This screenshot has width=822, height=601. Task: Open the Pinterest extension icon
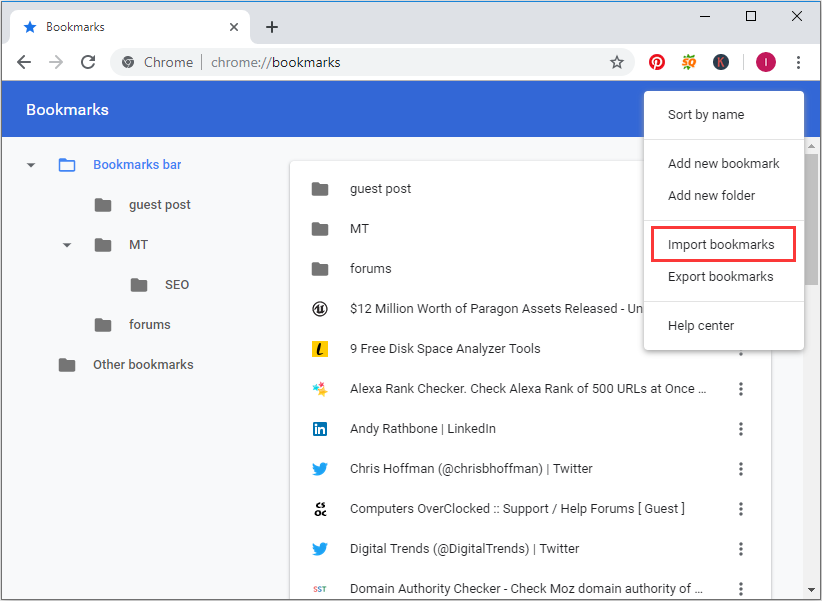(x=657, y=62)
